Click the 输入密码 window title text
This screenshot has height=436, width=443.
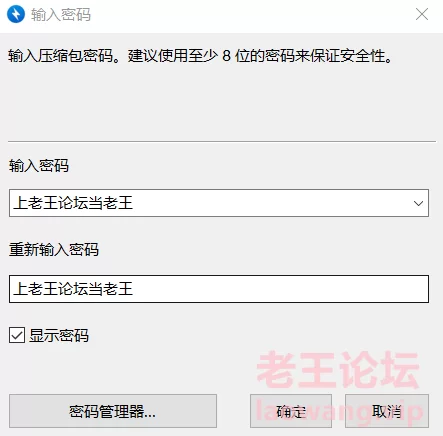point(61,15)
